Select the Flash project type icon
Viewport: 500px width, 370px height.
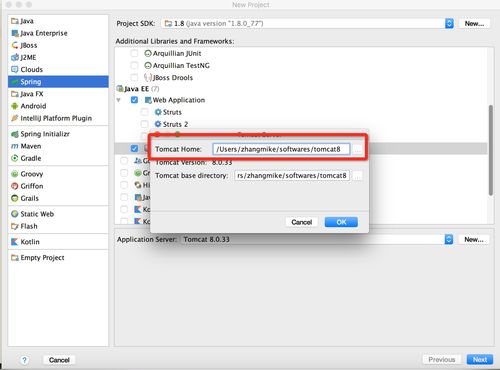tap(15, 226)
